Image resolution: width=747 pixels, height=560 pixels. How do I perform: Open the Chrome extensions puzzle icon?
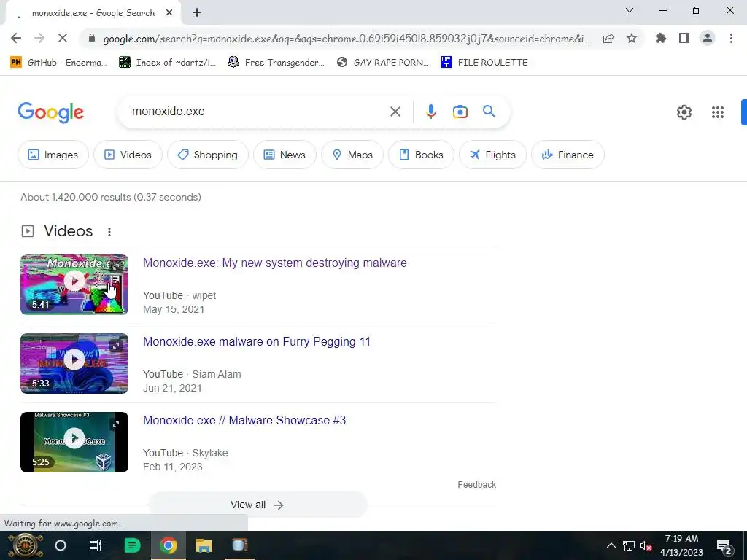pos(661,38)
